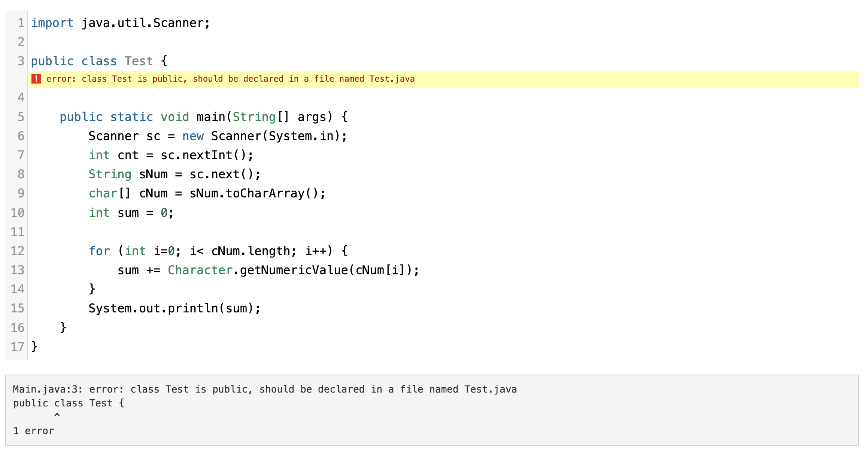The height and width of the screenshot is (454, 868).
Task: Click the empty line 11 in editor
Action: 225,232
